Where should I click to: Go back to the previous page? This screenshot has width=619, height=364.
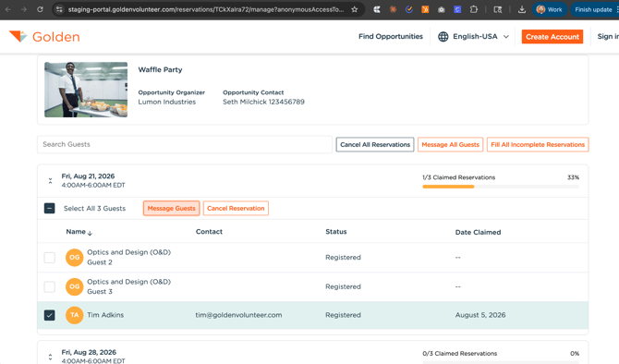tap(8, 9)
